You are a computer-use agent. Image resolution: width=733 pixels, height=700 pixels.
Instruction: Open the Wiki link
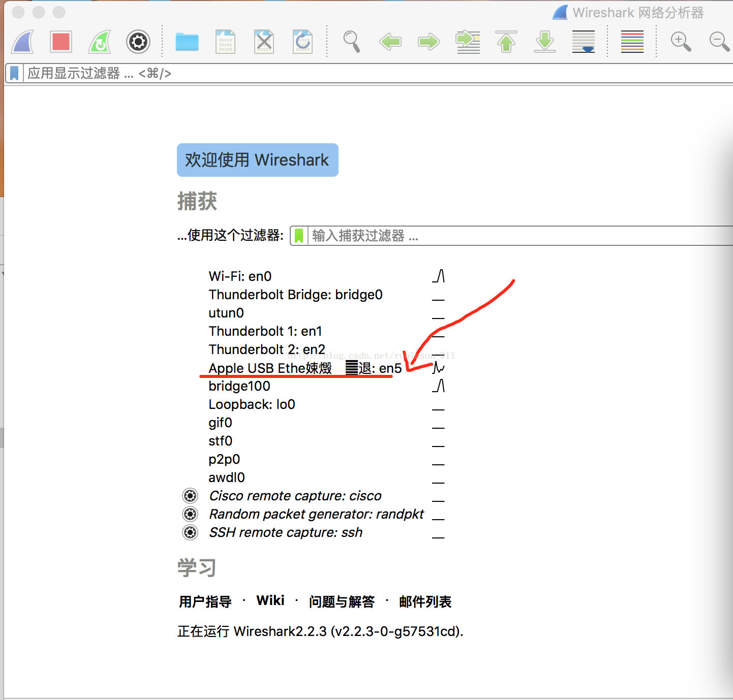tap(270, 600)
